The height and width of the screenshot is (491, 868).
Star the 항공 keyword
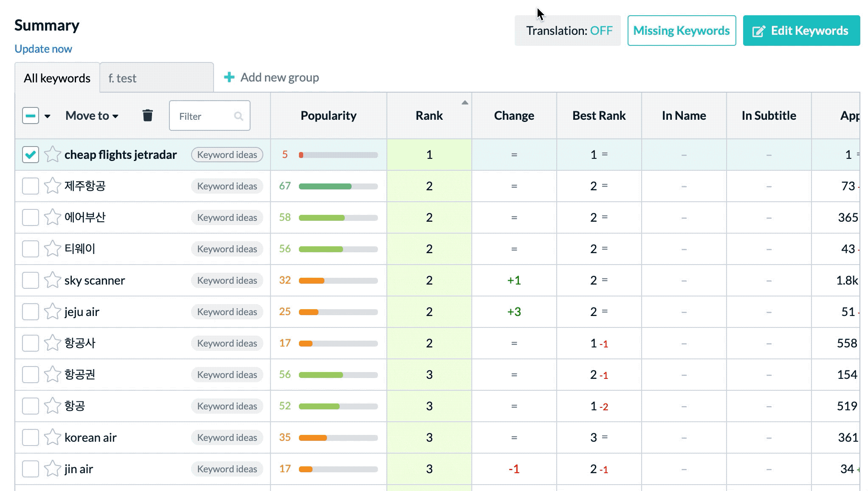53,406
